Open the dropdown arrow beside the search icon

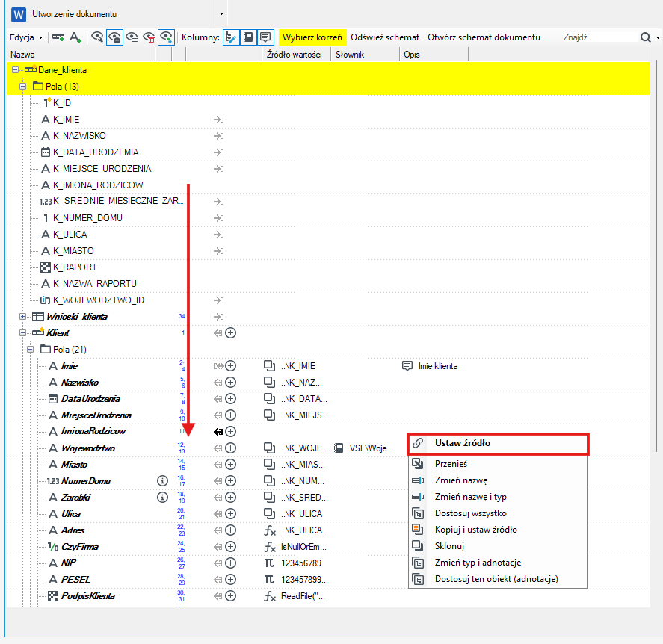coord(658,37)
